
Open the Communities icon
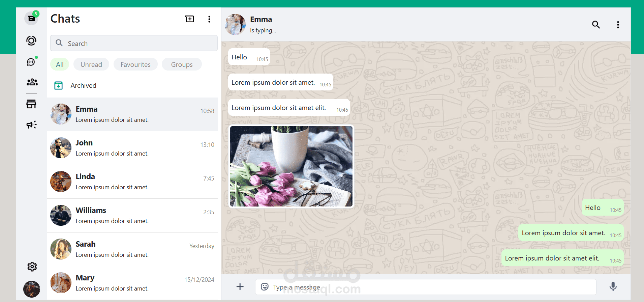click(x=32, y=82)
